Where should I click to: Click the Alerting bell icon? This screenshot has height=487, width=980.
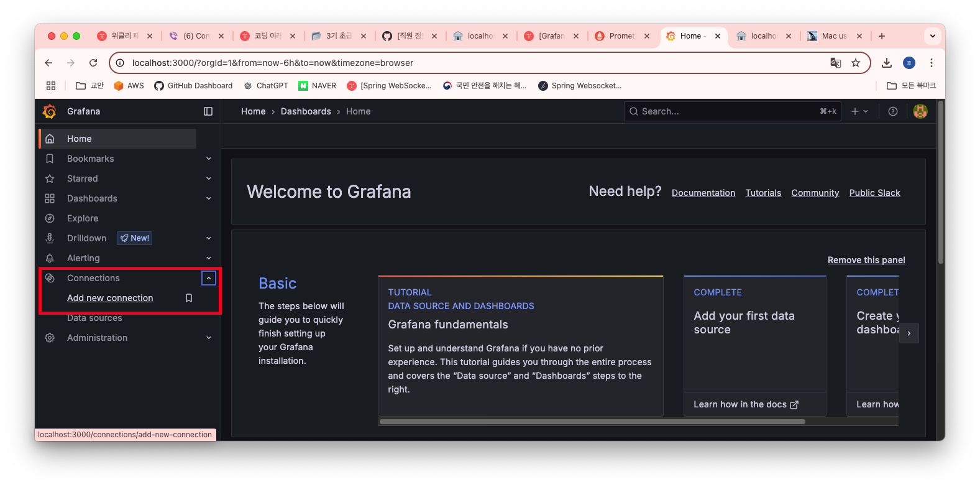point(50,258)
